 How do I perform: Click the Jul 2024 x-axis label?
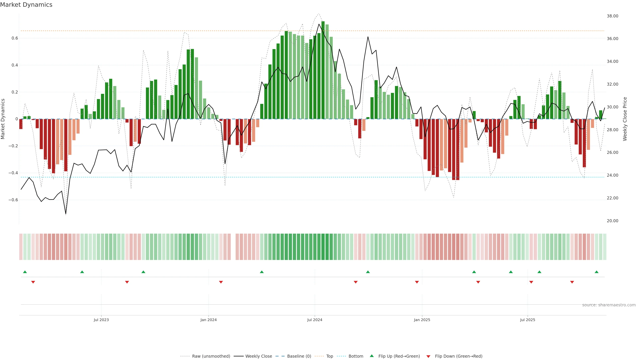tap(314, 320)
